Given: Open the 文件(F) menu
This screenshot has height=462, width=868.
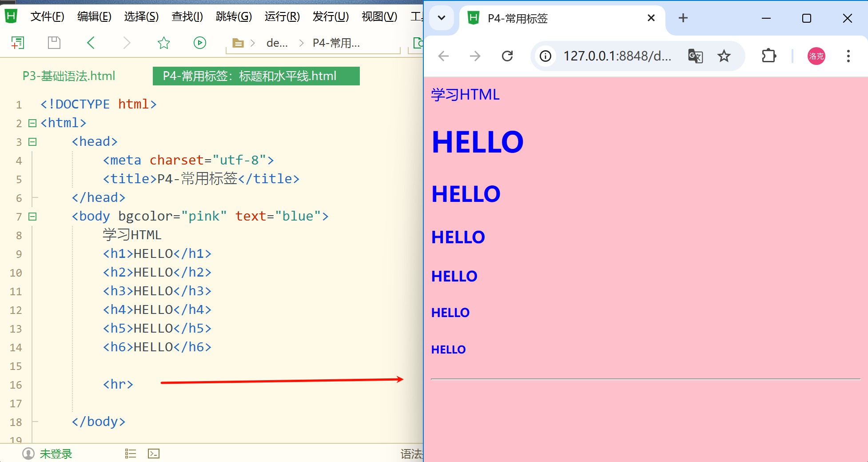Looking at the screenshot, I should pyautogui.click(x=48, y=17).
